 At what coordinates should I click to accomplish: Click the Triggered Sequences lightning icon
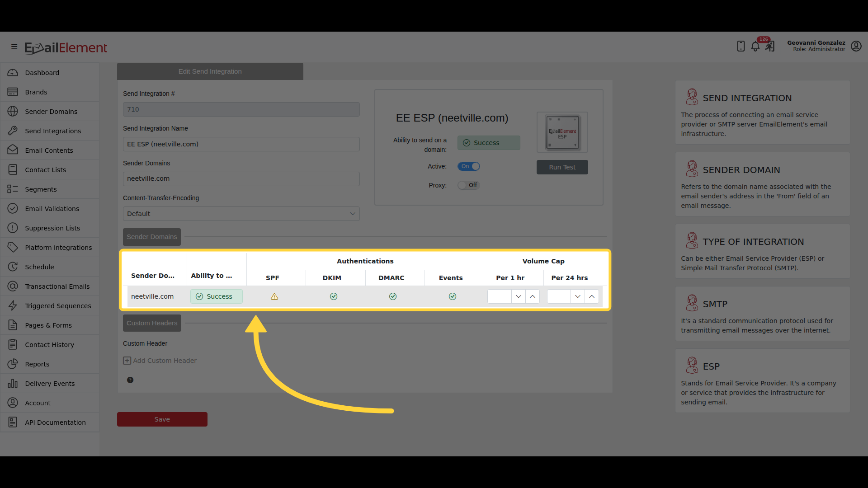coord(13,306)
